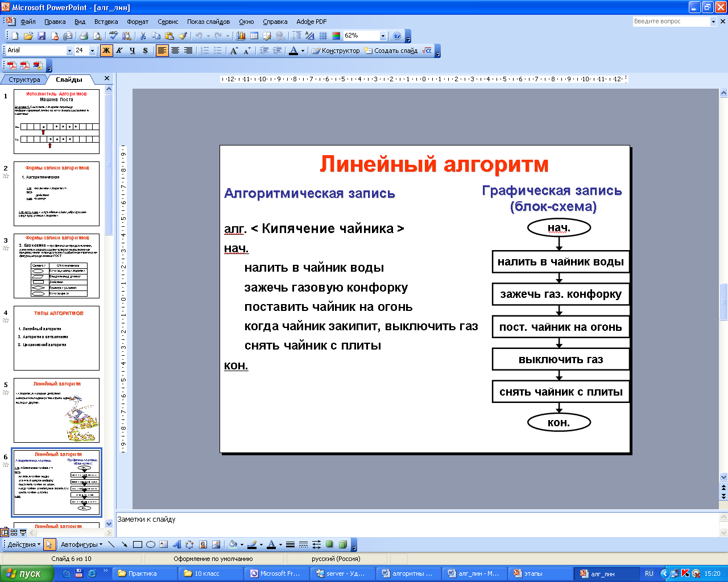Open Print Preview from the standard toolbar
This screenshot has width=728, height=582.
[97, 36]
